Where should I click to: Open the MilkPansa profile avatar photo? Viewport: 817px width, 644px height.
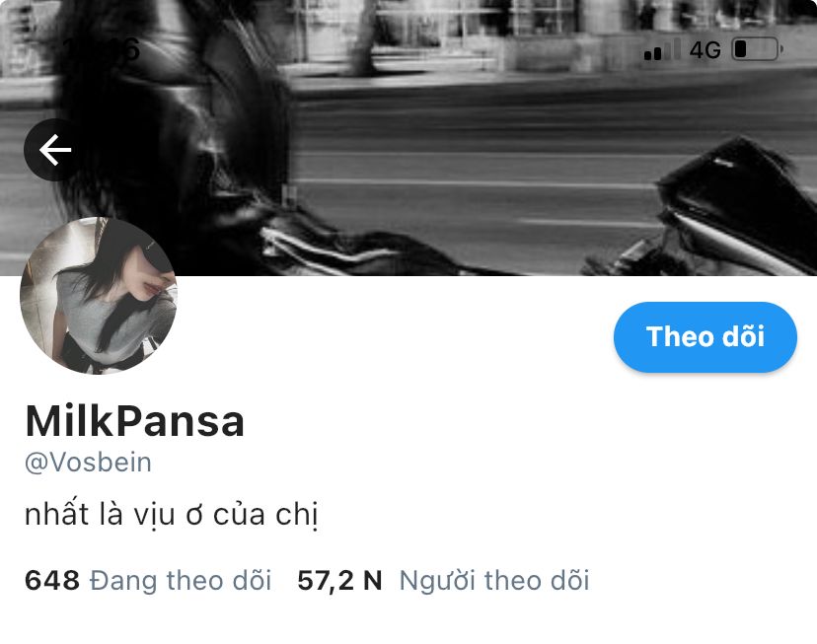(x=99, y=295)
